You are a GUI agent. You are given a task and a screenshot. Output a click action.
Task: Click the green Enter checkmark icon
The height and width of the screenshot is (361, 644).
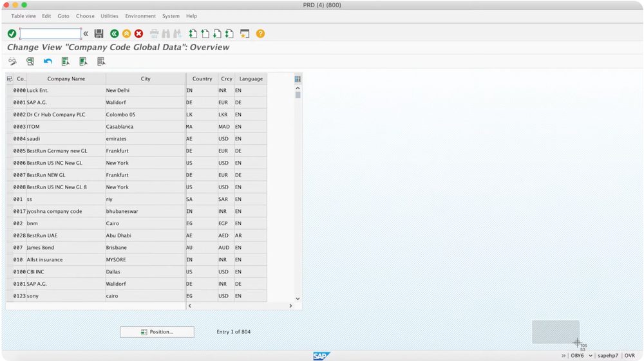point(12,33)
